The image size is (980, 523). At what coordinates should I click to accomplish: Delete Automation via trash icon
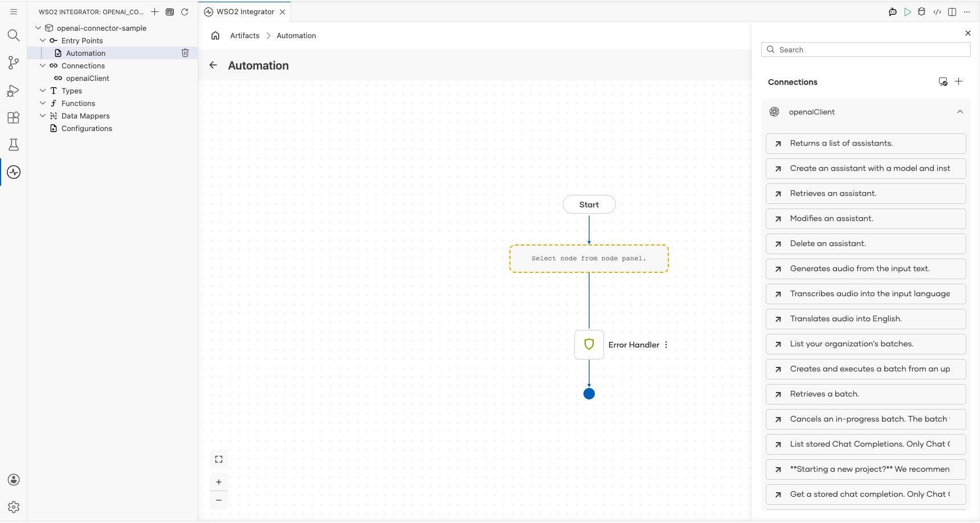tap(185, 53)
